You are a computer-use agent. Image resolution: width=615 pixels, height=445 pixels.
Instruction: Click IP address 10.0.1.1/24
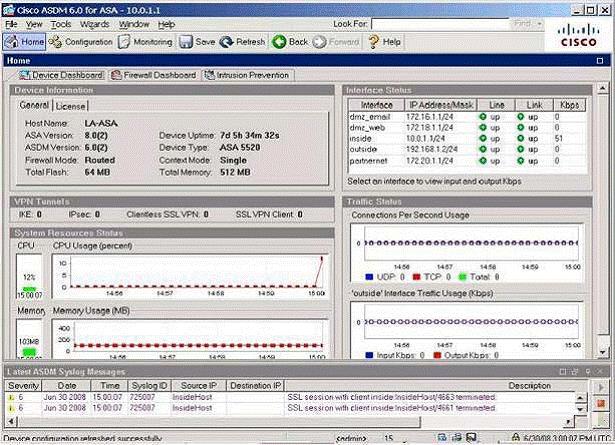(426, 138)
